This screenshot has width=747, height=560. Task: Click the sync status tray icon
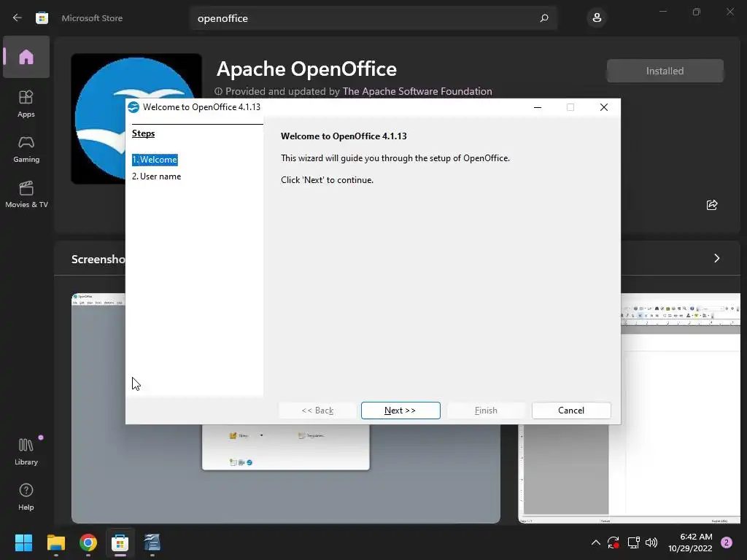click(614, 542)
